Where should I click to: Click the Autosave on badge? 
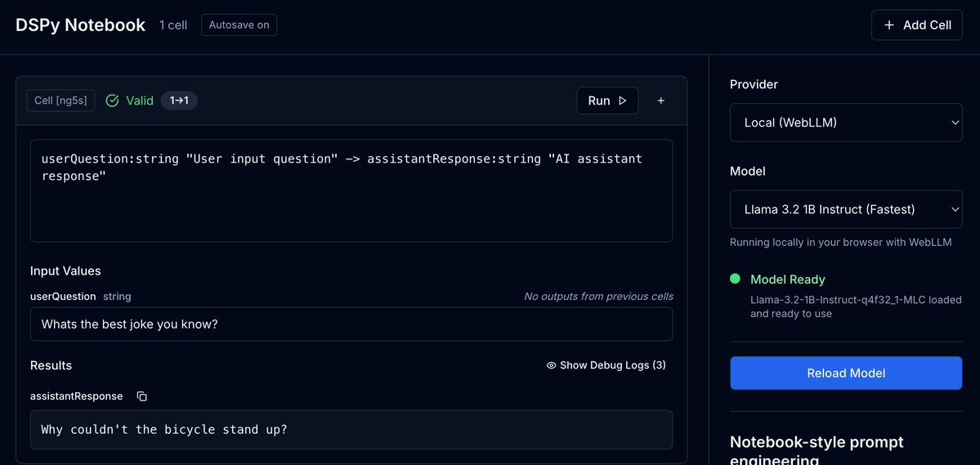click(x=239, y=25)
